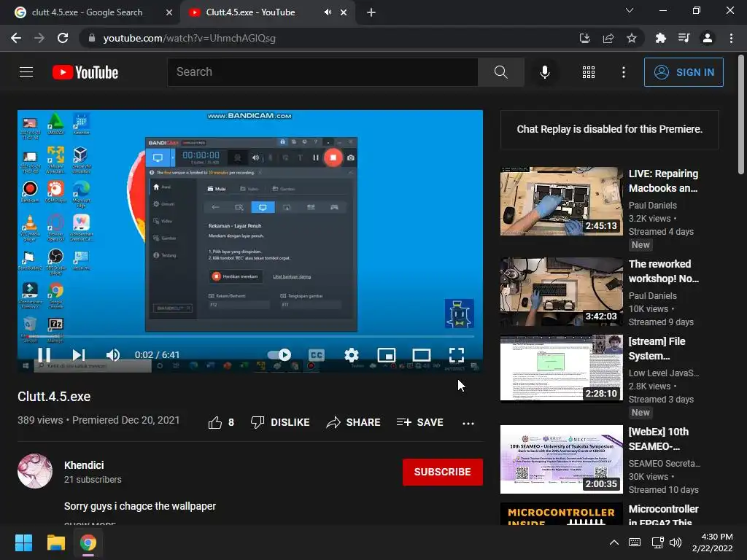The height and width of the screenshot is (560, 747).
Task: Switch to Google Search tab
Action: point(88,12)
